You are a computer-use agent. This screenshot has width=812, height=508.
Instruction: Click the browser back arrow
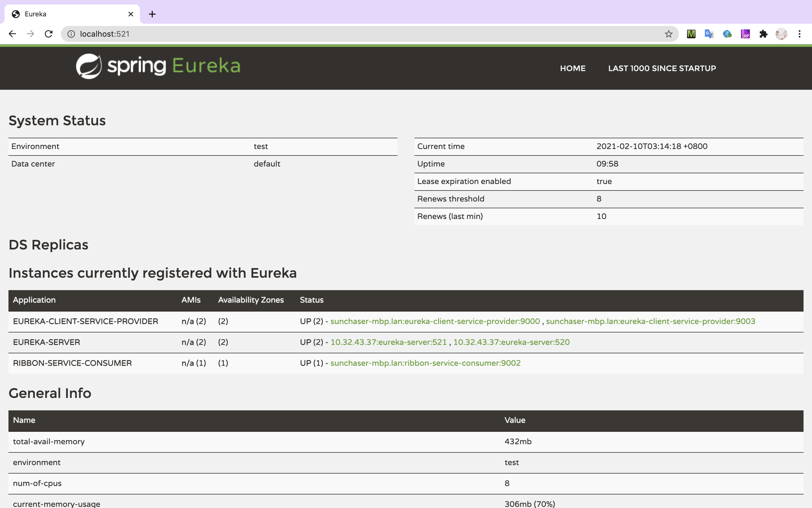(x=12, y=34)
